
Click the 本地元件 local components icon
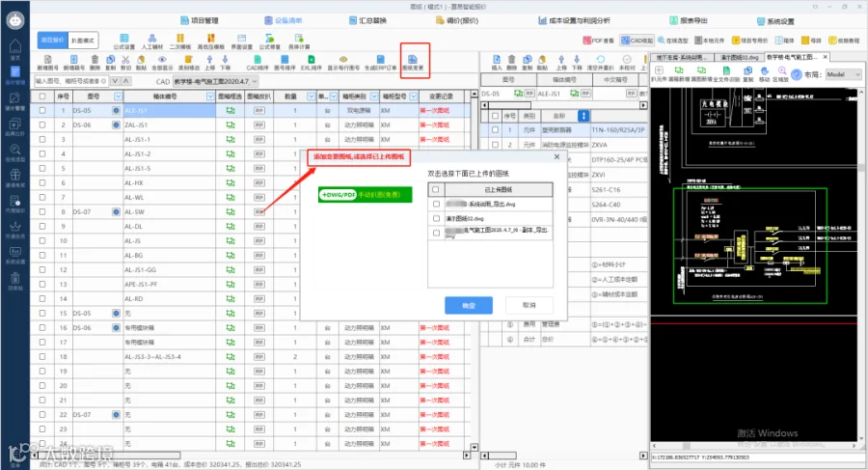click(x=710, y=41)
